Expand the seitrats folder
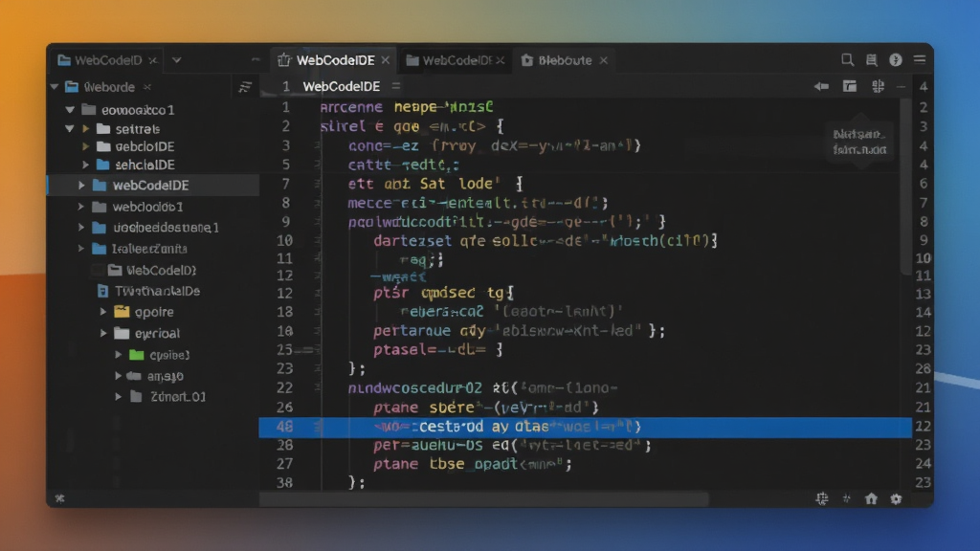Image resolution: width=980 pixels, height=551 pixels. (x=86, y=129)
